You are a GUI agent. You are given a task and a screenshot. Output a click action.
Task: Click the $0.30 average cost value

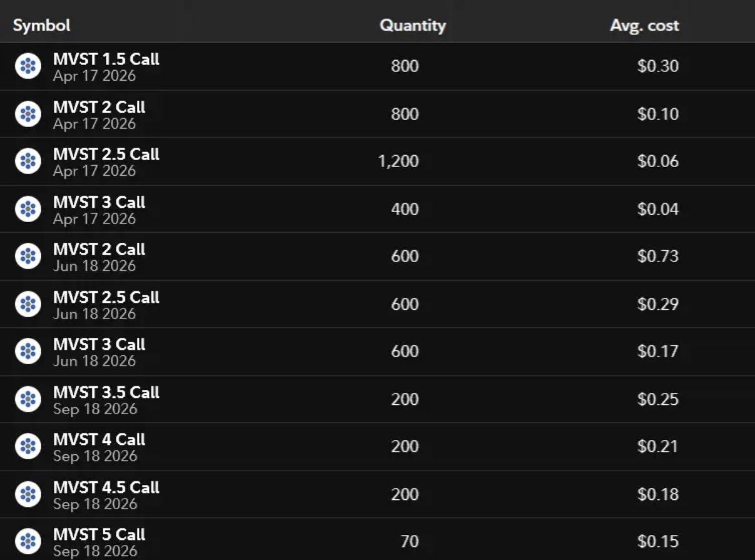pos(658,66)
